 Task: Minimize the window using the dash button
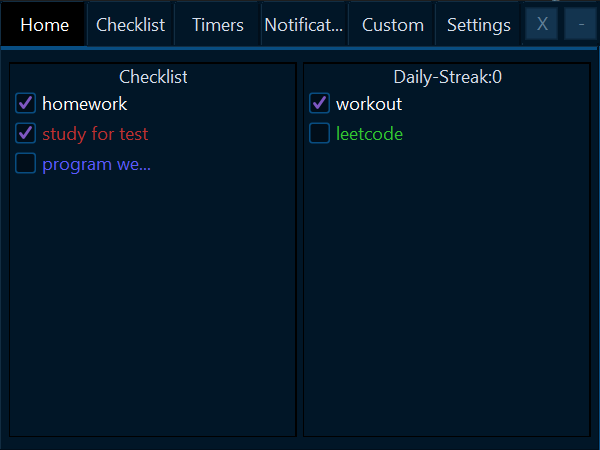pos(581,24)
